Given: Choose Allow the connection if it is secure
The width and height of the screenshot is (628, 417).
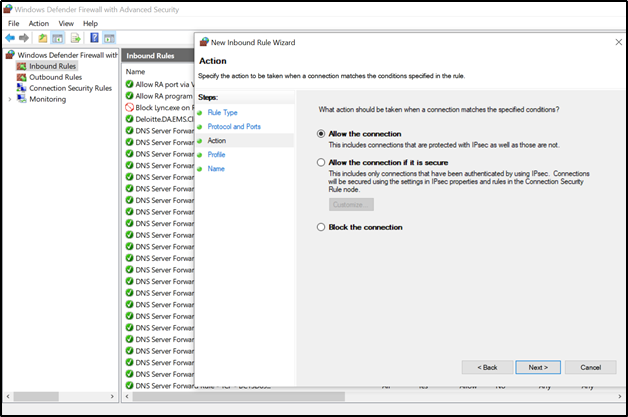Looking at the screenshot, I should click(321, 162).
